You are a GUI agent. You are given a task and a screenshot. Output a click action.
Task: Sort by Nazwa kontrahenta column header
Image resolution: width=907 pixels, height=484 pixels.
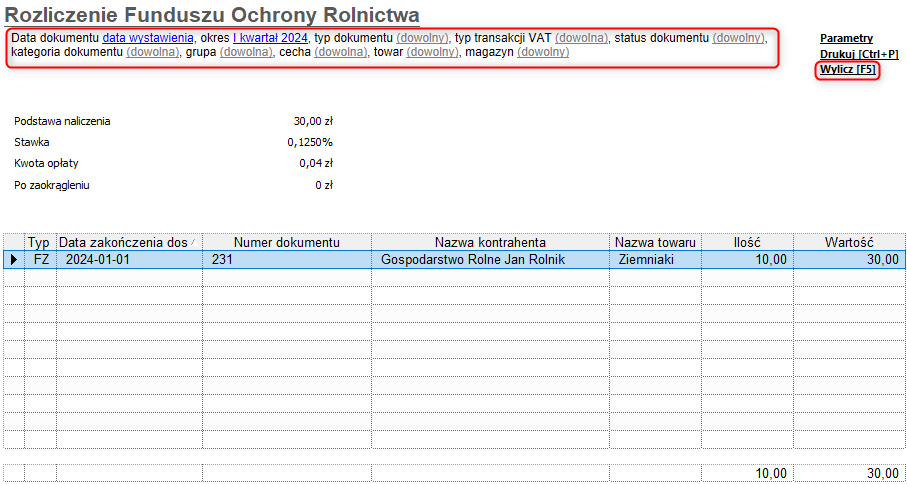(x=491, y=242)
